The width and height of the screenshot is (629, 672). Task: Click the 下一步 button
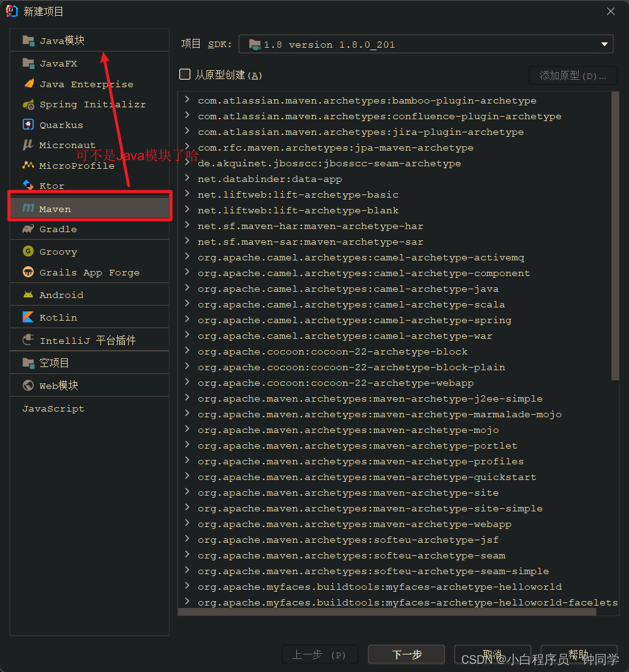click(406, 654)
